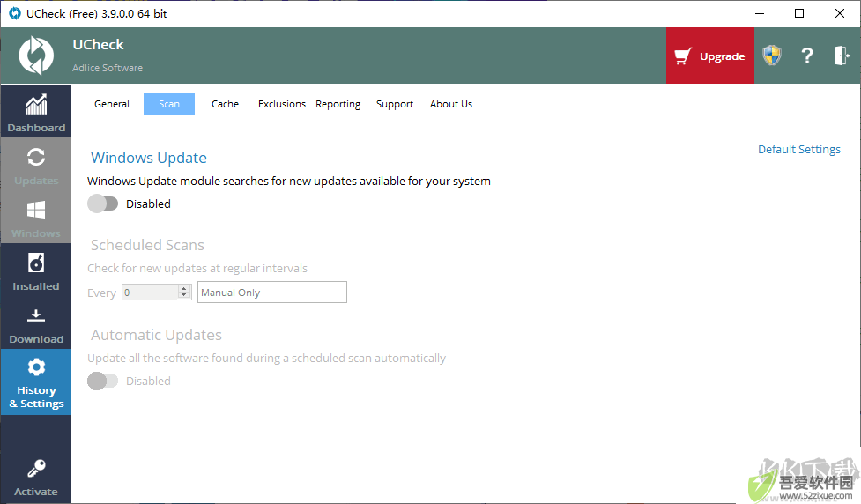Screen dimensions: 861x504
Task: Open the Exclusions tab
Action: [282, 104]
